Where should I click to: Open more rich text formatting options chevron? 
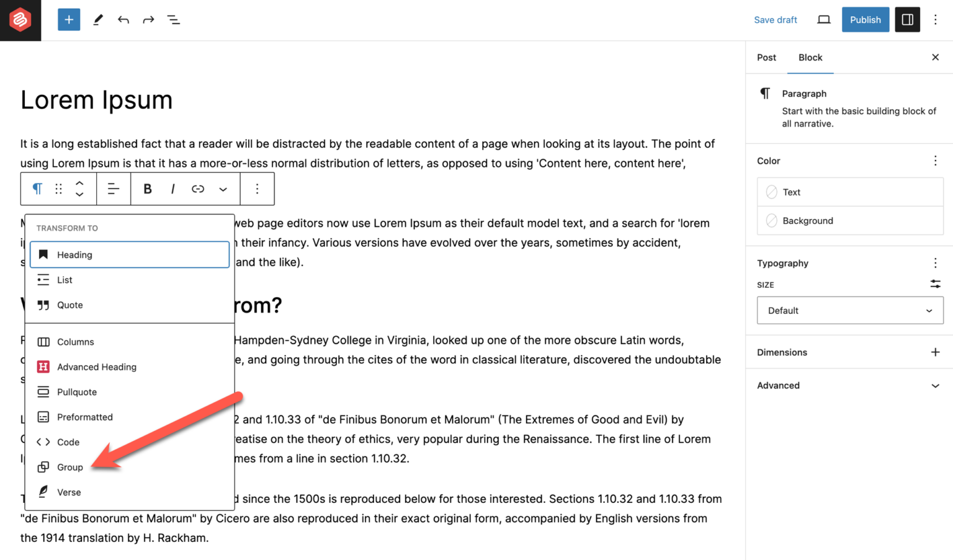[223, 189]
